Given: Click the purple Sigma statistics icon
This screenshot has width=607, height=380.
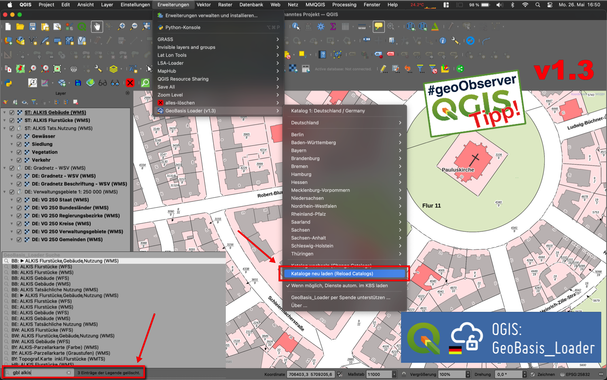Looking at the screenshot, I should pyautogui.click(x=333, y=27).
